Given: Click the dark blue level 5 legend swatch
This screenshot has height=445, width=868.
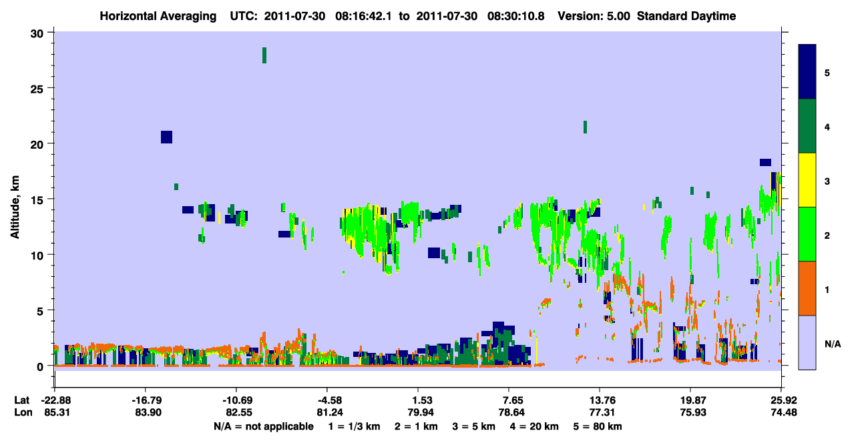Looking at the screenshot, I should tap(807, 72).
